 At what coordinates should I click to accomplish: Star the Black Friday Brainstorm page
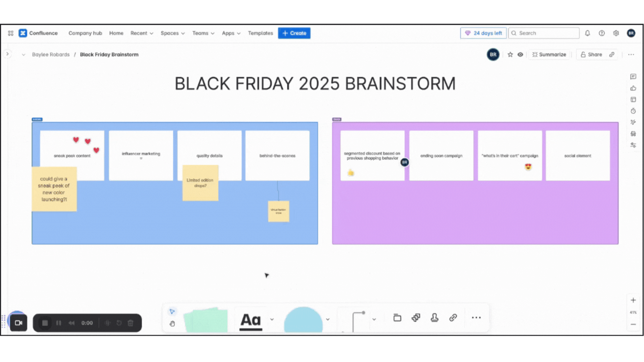(x=510, y=54)
